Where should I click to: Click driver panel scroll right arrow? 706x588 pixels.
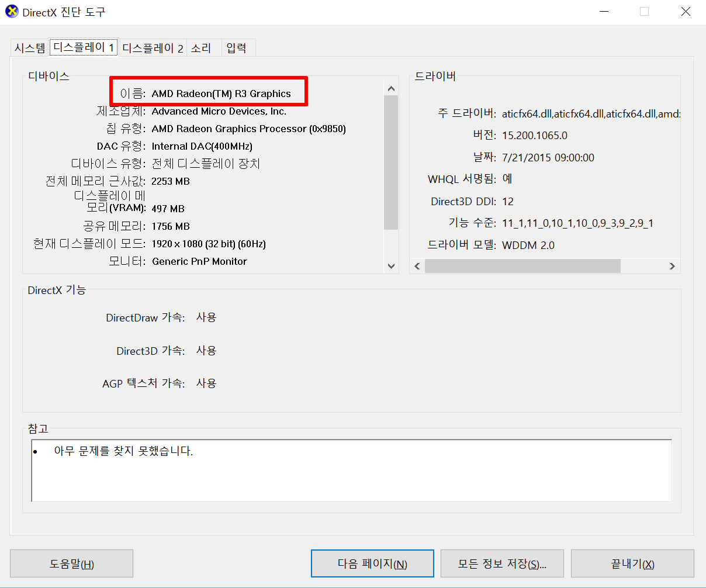coord(672,266)
